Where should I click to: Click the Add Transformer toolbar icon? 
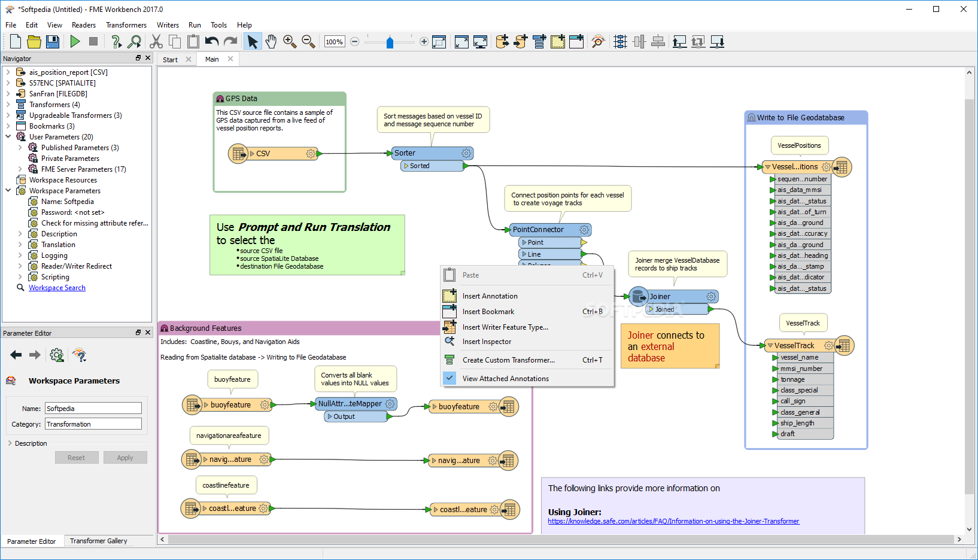pyautogui.click(x=539, y=41)
